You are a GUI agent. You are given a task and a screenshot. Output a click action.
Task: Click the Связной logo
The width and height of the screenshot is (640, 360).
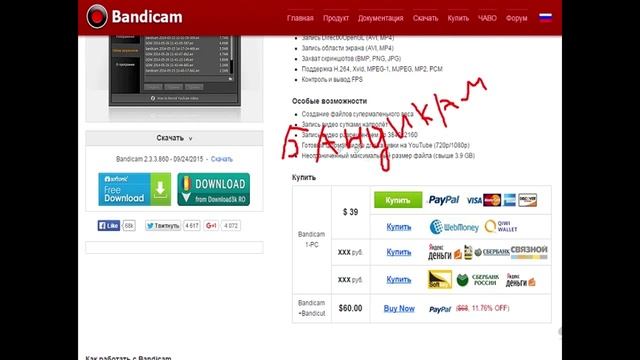coord(529,252)
